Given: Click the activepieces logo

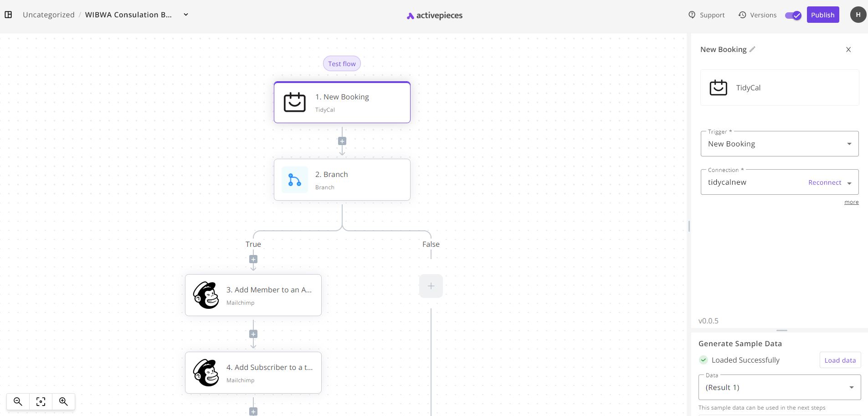Looking at the screenshot, I should pyautogui.click(x=434, y=16).
